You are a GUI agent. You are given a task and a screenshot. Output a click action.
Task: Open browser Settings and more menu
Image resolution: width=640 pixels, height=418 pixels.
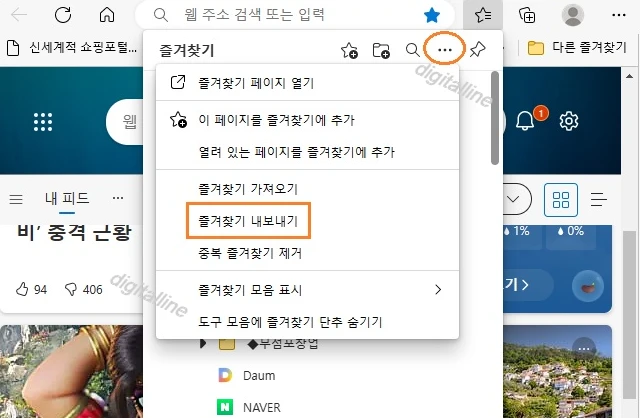(619, 15)
